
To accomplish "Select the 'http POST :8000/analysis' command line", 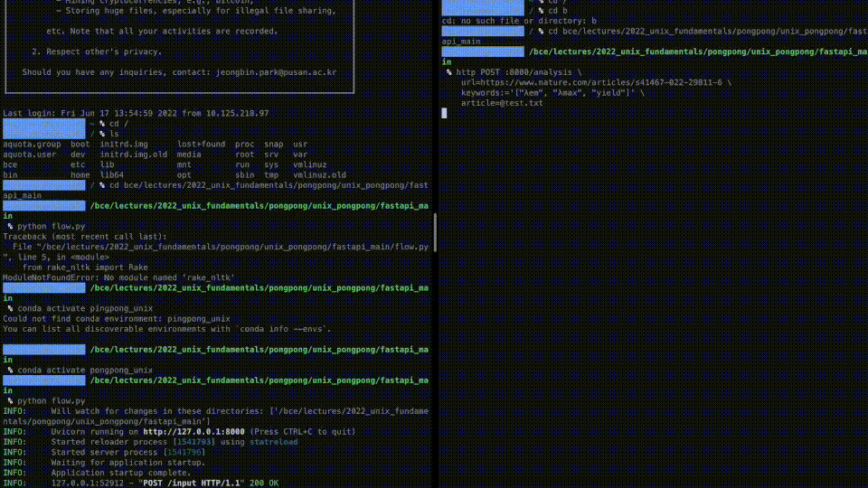I will [x=519, y=72].
